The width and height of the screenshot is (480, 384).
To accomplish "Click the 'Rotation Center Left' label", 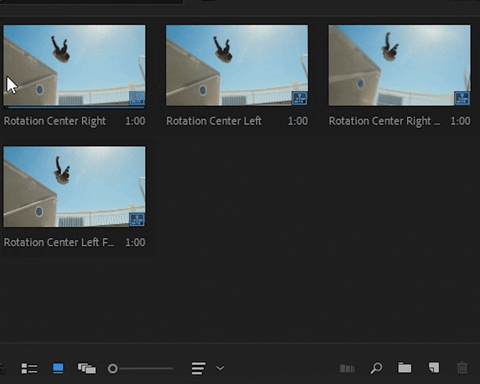I will 214,121.
